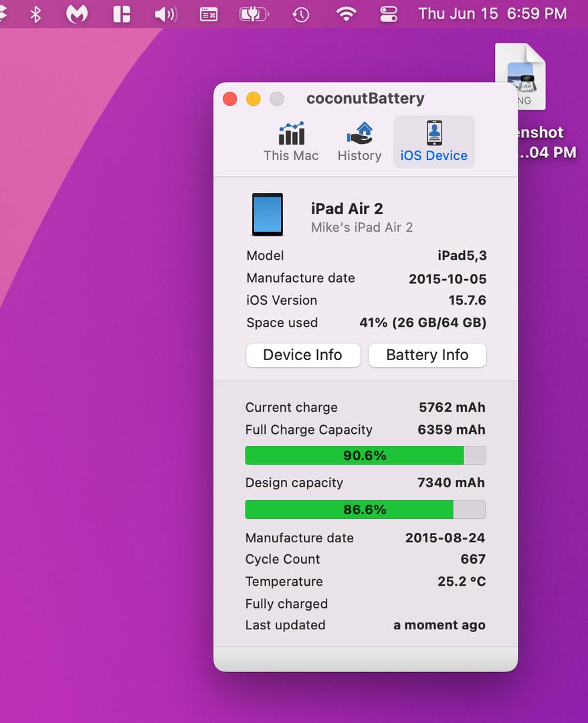This screenshot has height=723, width=588.
Task: Open the Battery Info button
Action: point(427,355)
